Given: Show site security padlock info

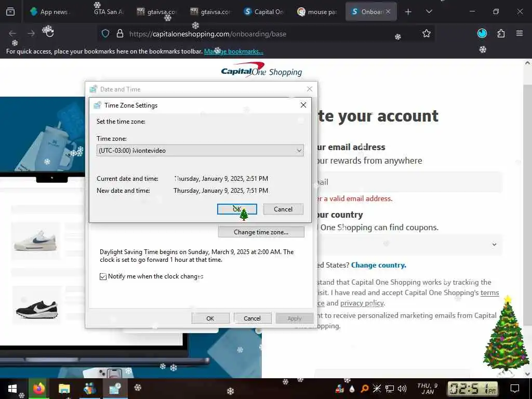Looking at the screenshot, I should (120, 34).
